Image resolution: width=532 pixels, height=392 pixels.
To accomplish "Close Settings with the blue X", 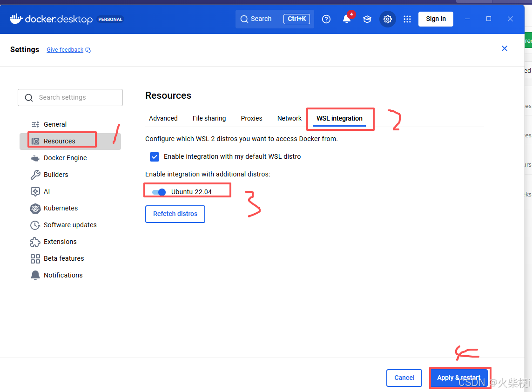I will click(505, 48).
